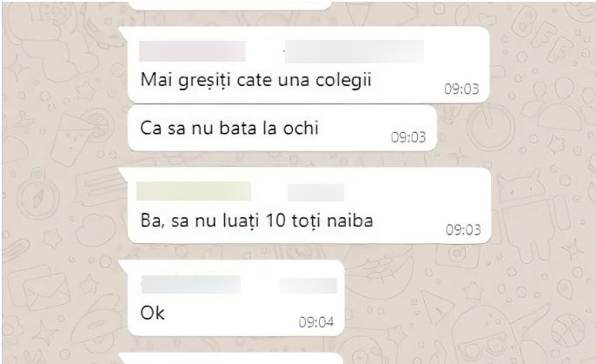Image resolution: width=596 pixels, height=364 pixels.
Task: Select the message "Ba, sa nu luați 10 toți naiba"
Action: point(256,221)
